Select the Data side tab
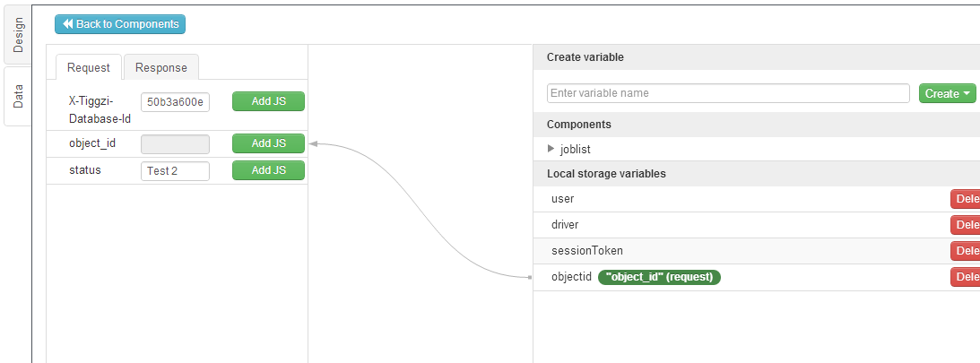 [x=18, y=96]
